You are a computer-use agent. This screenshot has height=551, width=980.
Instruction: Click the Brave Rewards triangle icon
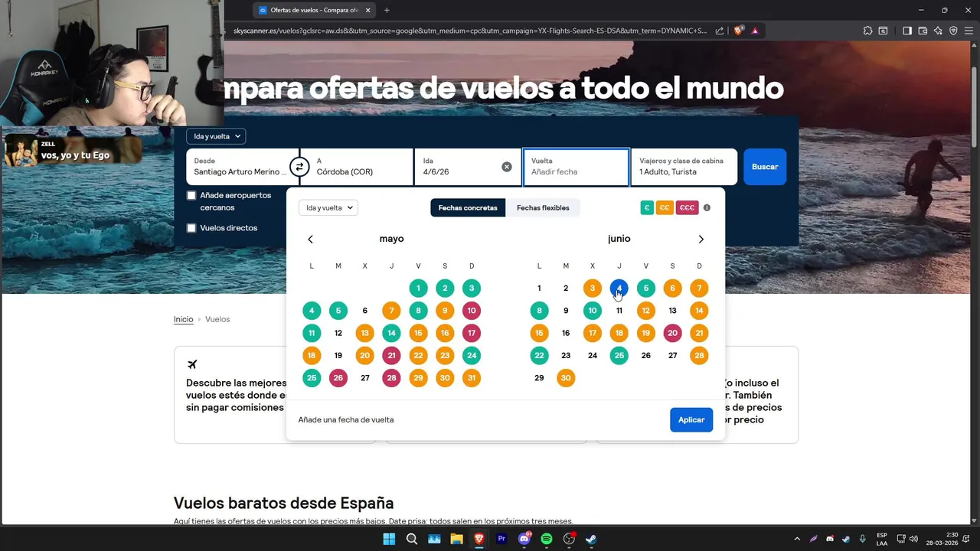coord(755,31)
